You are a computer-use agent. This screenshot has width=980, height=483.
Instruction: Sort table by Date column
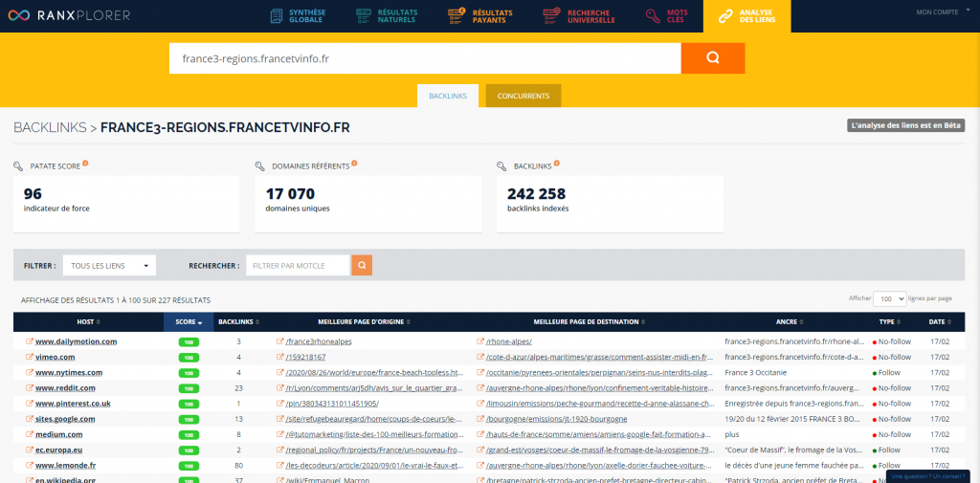(x=939, y=321)
